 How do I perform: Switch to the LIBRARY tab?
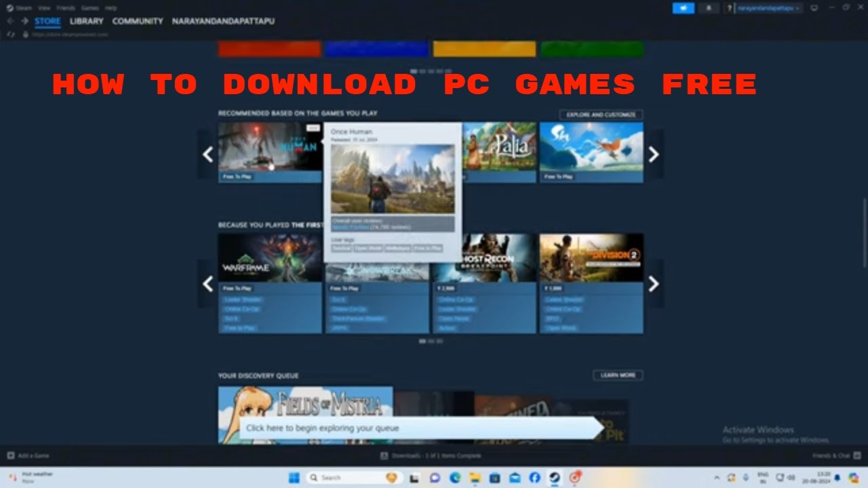click(87, 21)
